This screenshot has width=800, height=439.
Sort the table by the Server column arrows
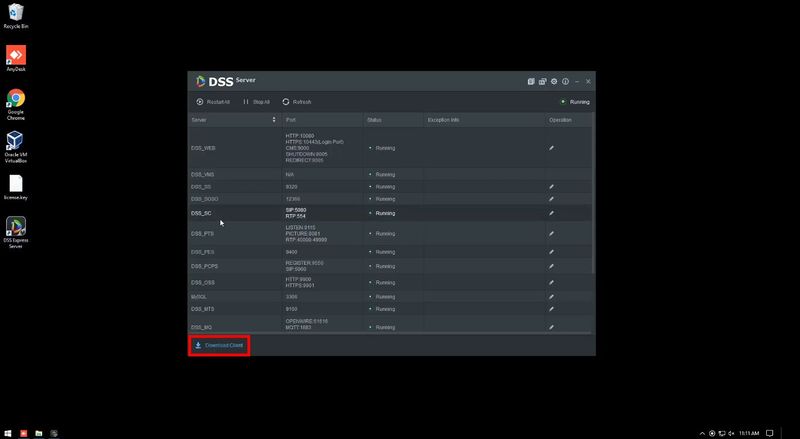click(274, 120)
